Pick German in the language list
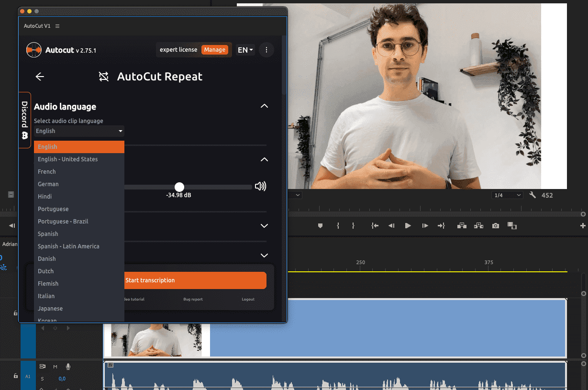 point(79,184)
